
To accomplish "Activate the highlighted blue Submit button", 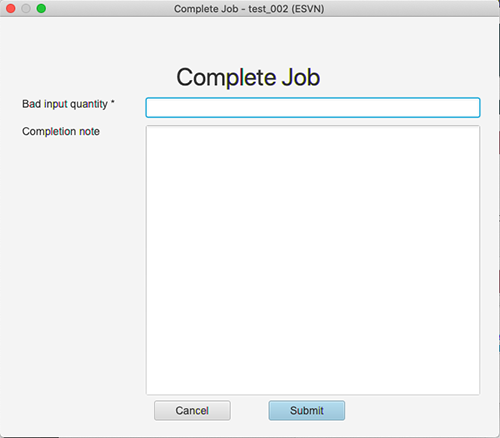I will pos(307,410).
